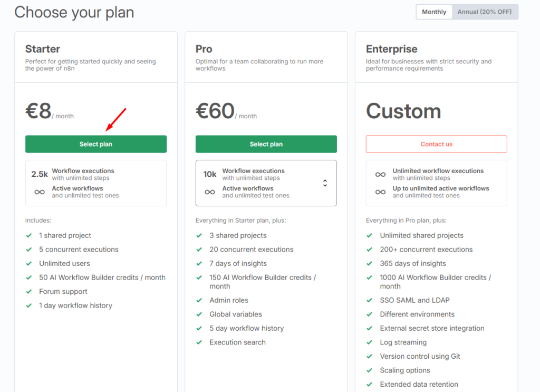Click the Starter 2.5k executions box
540x392 pixels.
point(95,183)
